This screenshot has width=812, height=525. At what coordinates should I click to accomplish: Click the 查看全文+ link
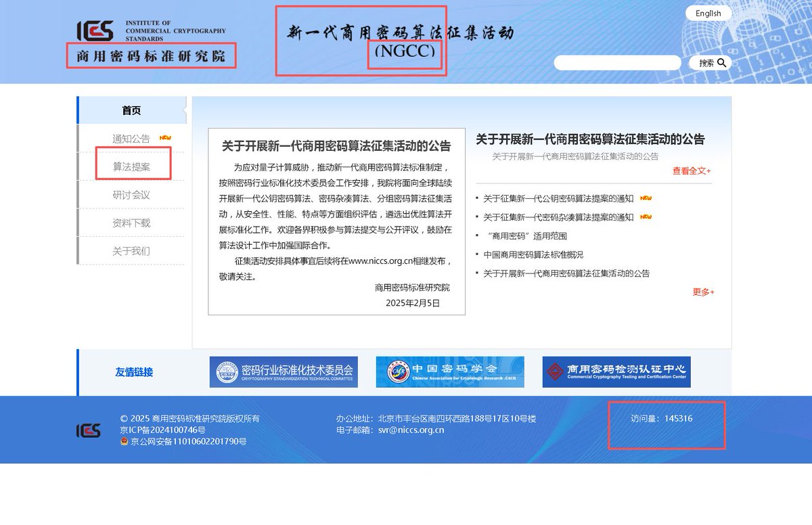pos(692,171)
